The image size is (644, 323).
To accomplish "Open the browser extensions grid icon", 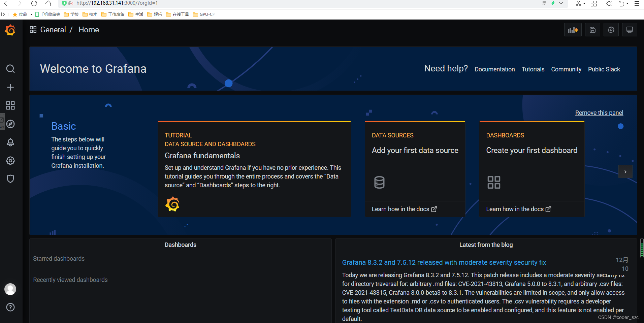I will pyautogui.click(x=593, y=3).
